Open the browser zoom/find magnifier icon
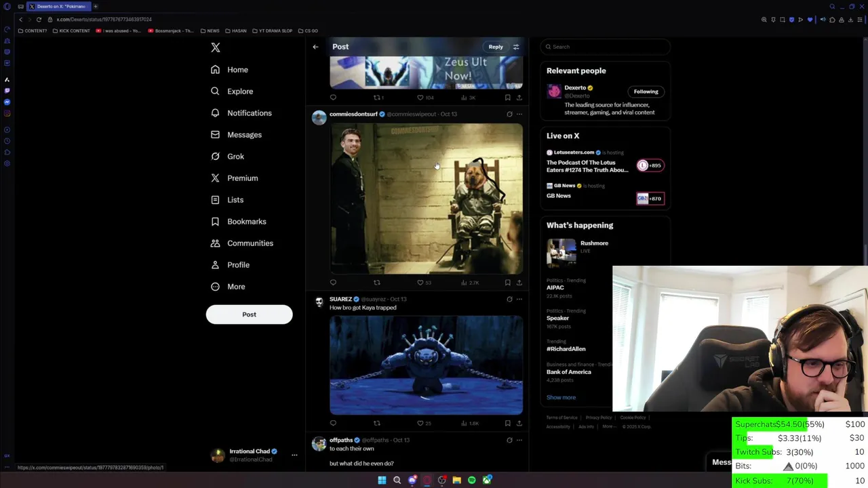Screen dimensions: 868x488 pos(764,20)
